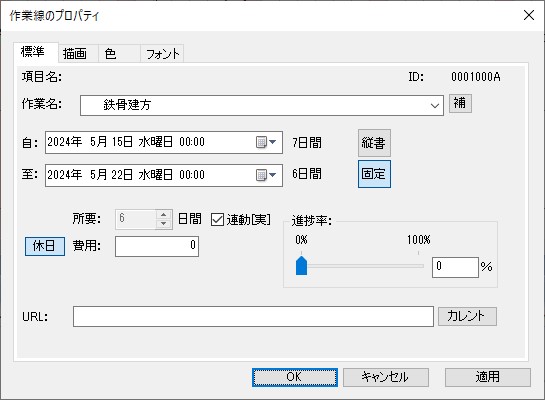
Task: Click the 項目名: label
Action: pos(42,77)
